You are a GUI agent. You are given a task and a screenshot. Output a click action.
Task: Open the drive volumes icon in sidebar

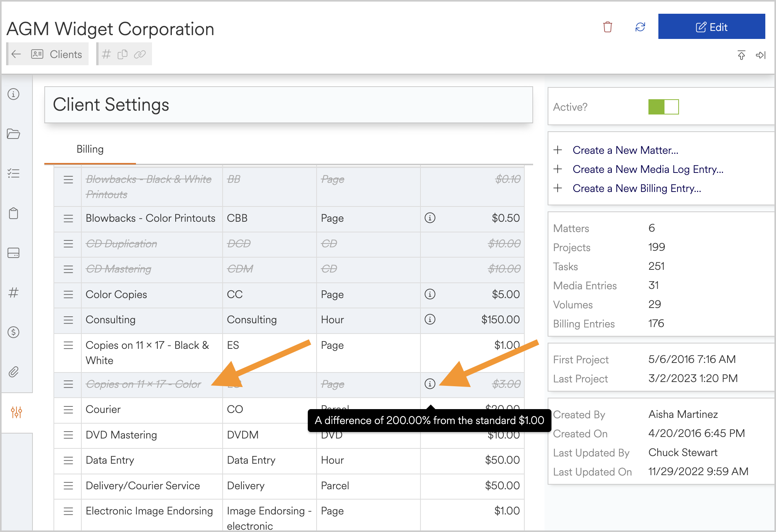coord(13,253)
